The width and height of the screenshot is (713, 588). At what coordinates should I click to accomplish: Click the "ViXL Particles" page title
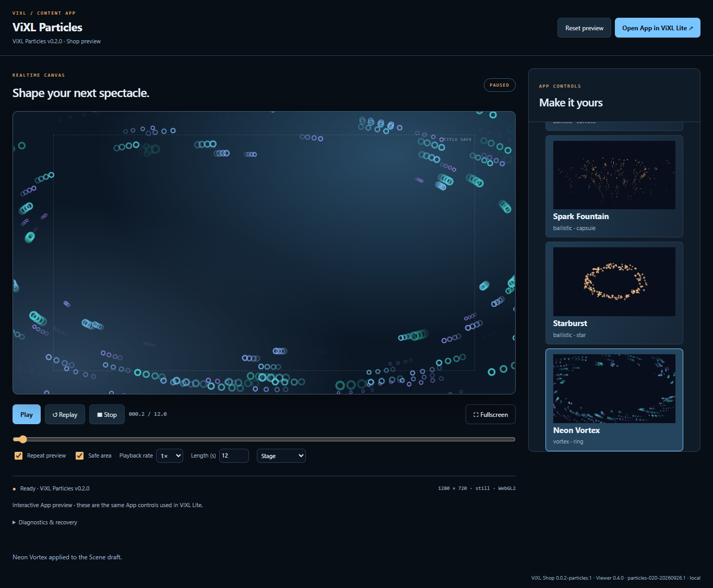[47, 27]
